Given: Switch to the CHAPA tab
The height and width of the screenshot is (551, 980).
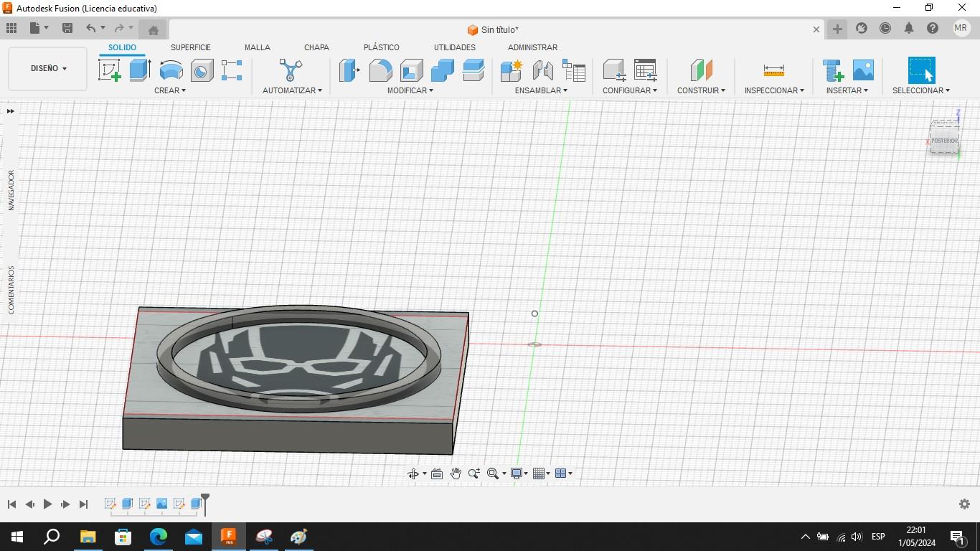Looking at the screenshot, I should tap(316, 47).
